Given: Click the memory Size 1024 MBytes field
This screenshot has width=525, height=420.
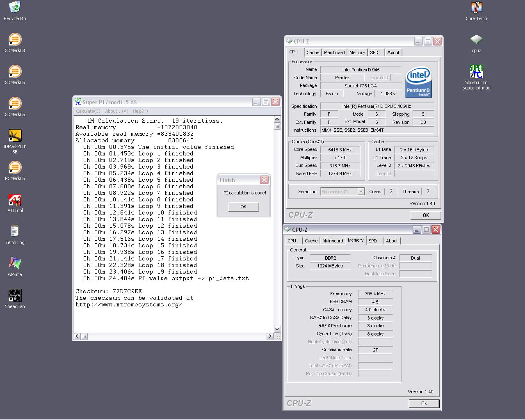Looking at the screenshot, I should (x=330, y=266).
